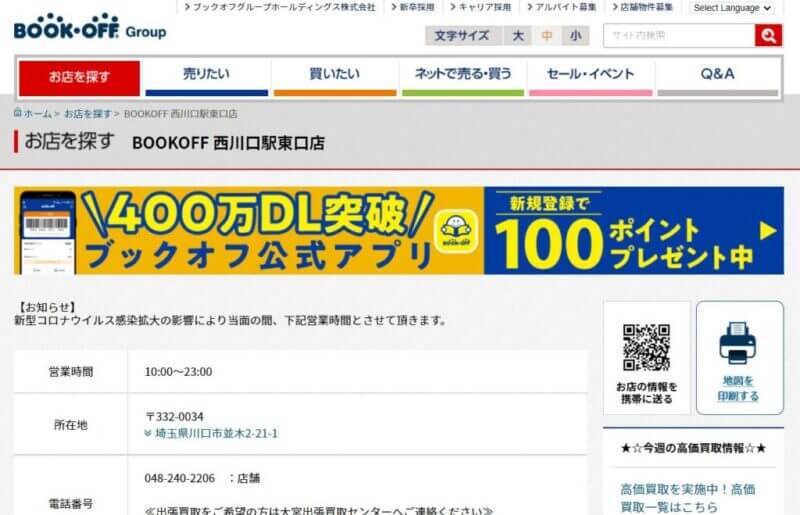Click the smartphone image in the banner
Screen dimensions: 800x515
tap(48, 233)
